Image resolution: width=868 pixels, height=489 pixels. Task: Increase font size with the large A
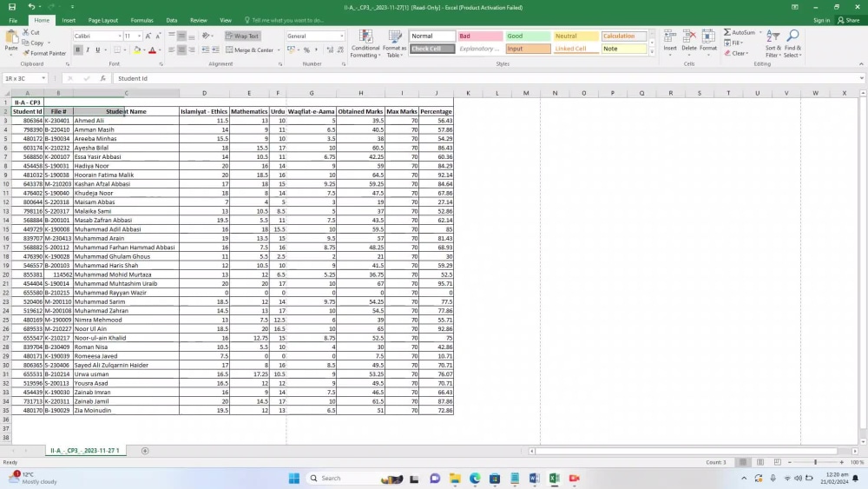[x=148, y=36]
